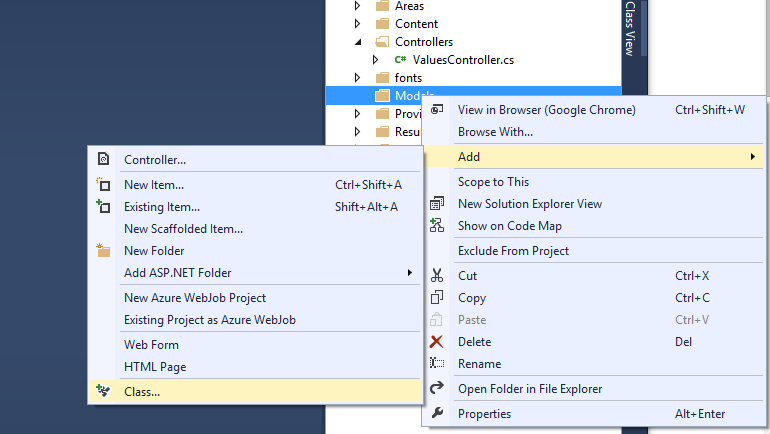Click the Cut scissors icon
The height and width of the screenshot is (434, 770).
(437, 276)
